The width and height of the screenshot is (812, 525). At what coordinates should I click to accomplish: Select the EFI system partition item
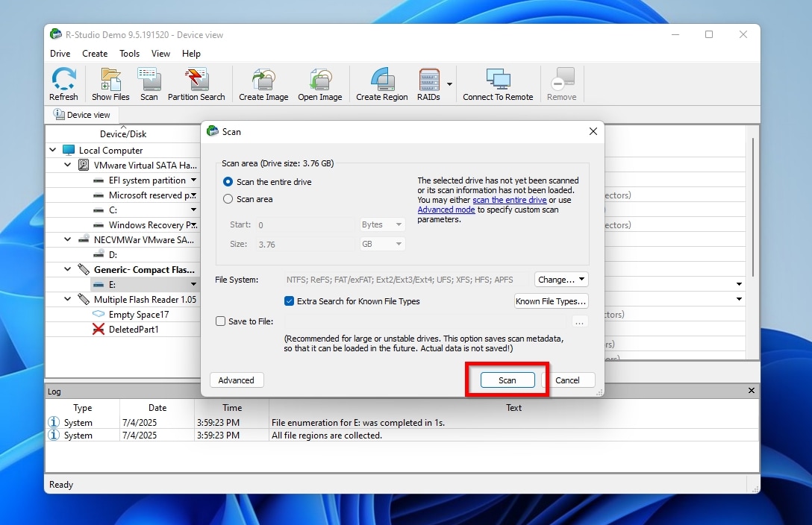(x=147, y=180)
